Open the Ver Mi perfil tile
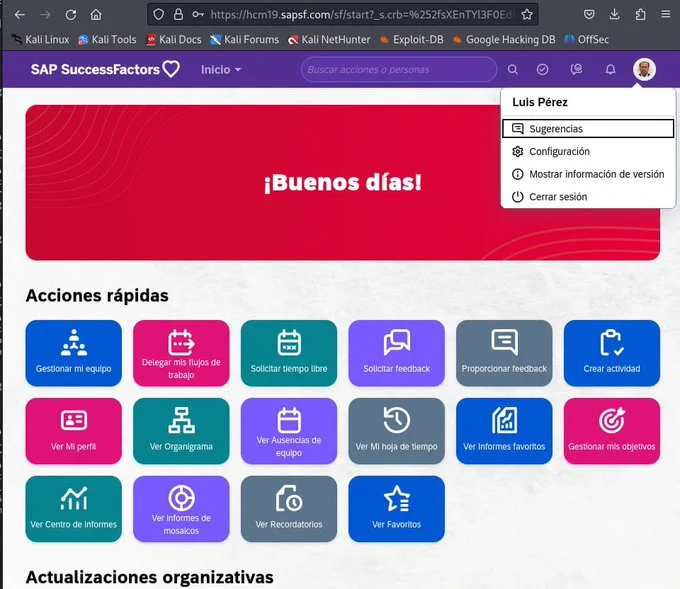This screenshot has width=680, height=589. 73,431
